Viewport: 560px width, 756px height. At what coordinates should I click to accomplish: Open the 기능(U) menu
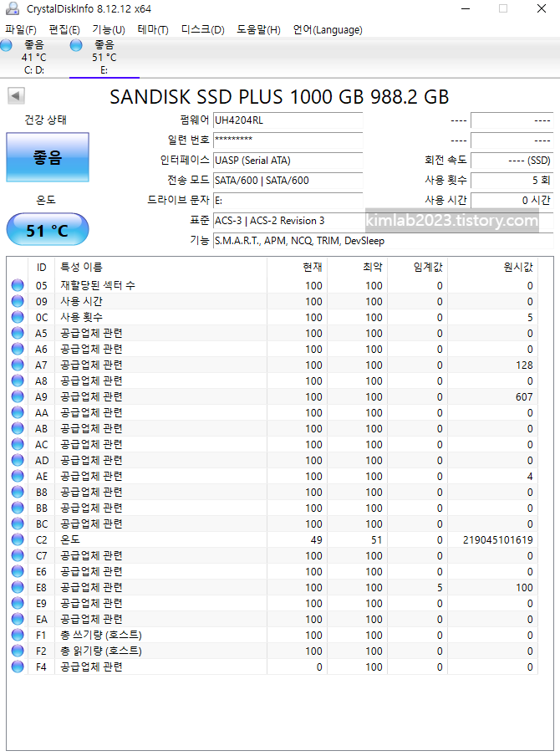[x=109, y=30]
